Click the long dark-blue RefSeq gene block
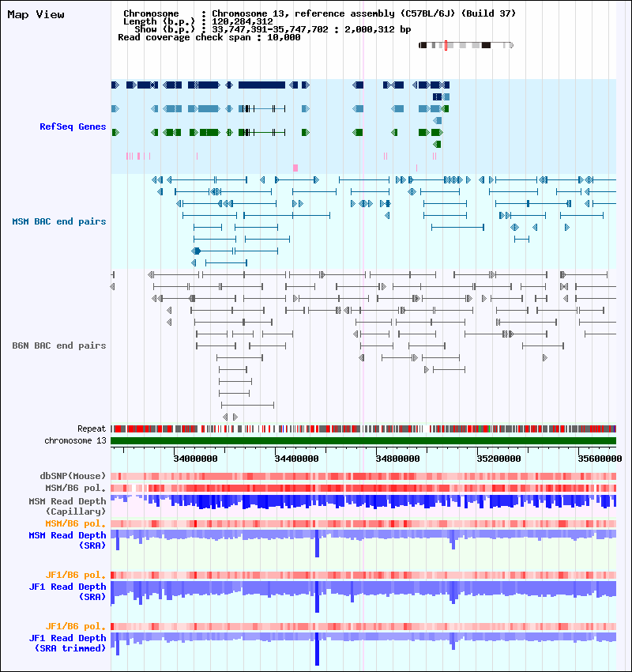632x672 pixels. click(261, 85)
